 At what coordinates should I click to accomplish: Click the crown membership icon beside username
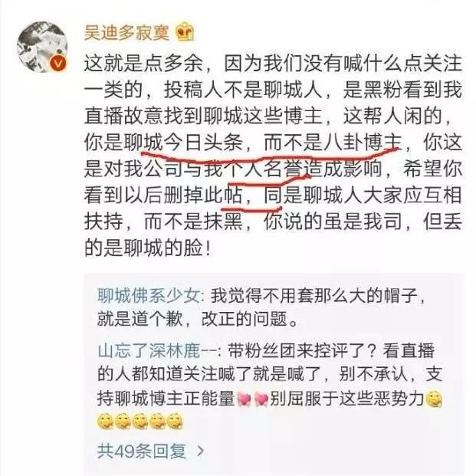(185, 32)
